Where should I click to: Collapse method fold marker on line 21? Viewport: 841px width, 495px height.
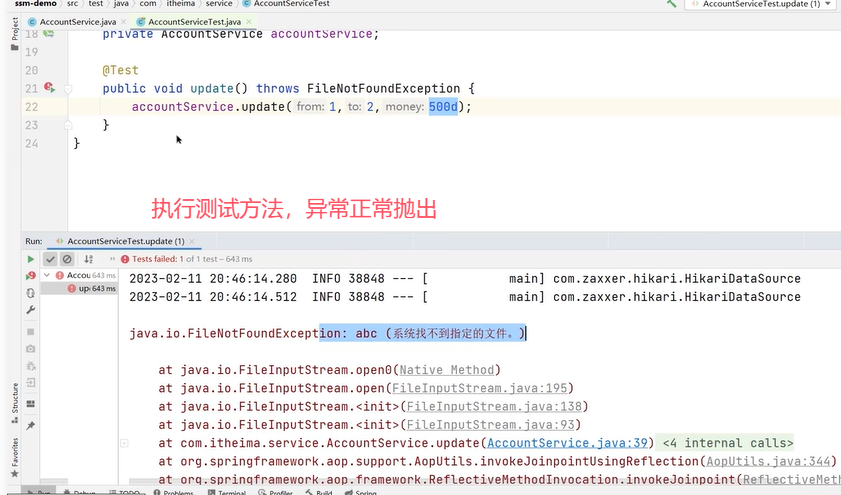[x=68, y=89]
